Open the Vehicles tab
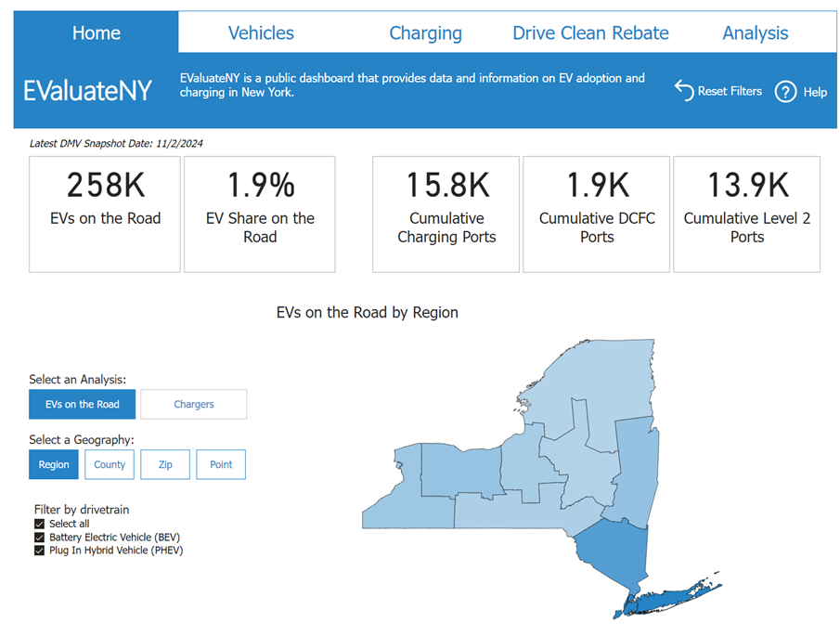Viewport: 840px width, 636px height. pos(261,33)
